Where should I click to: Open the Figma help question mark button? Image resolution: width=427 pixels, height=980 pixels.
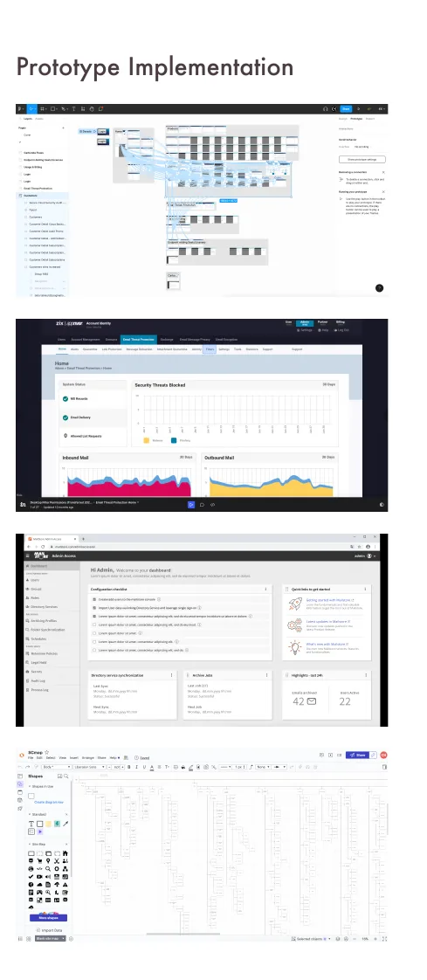point(379,288)
